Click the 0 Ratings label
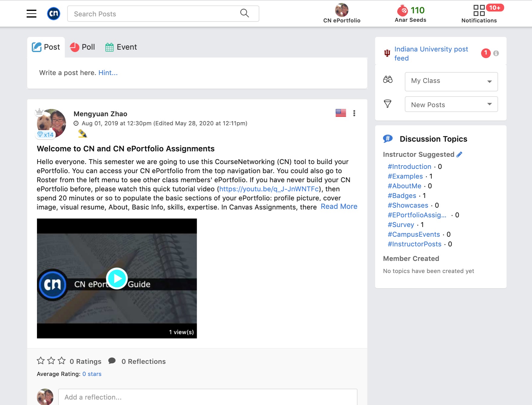 coord(85,361)
